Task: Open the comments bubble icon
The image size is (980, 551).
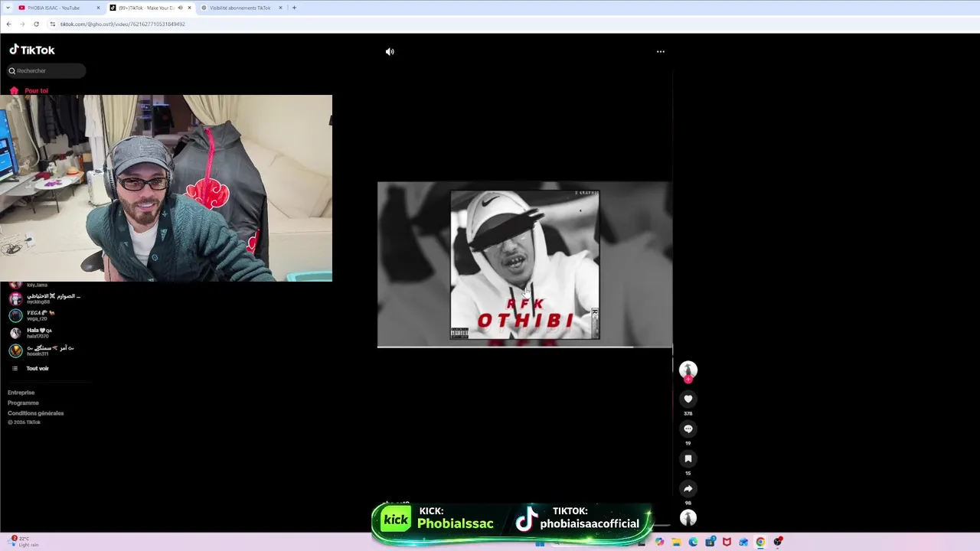Action: 688,429
